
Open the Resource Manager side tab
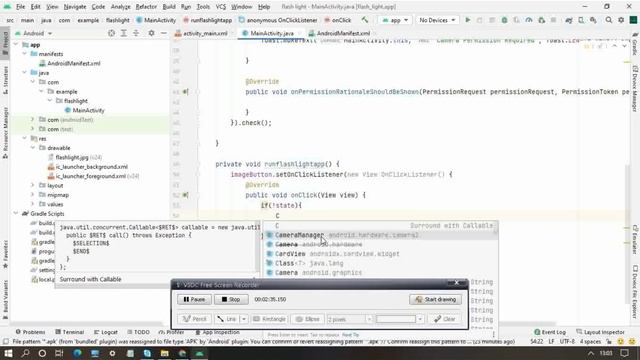click(x=5, y=133)
